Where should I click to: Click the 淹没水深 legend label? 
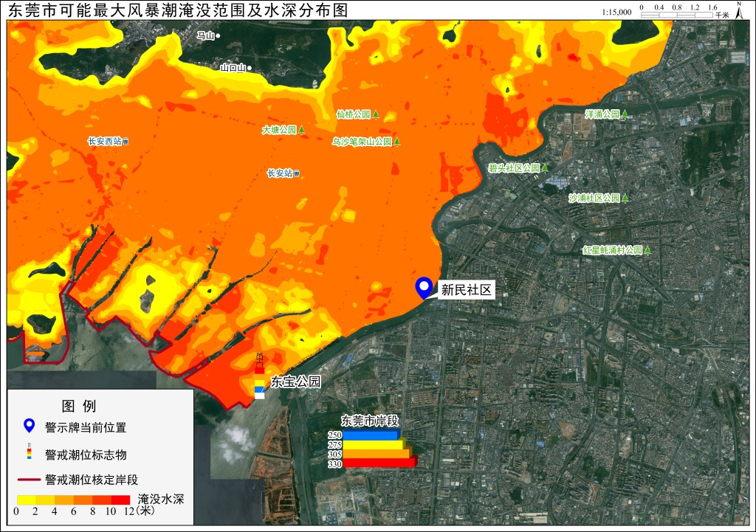(161, 499)
